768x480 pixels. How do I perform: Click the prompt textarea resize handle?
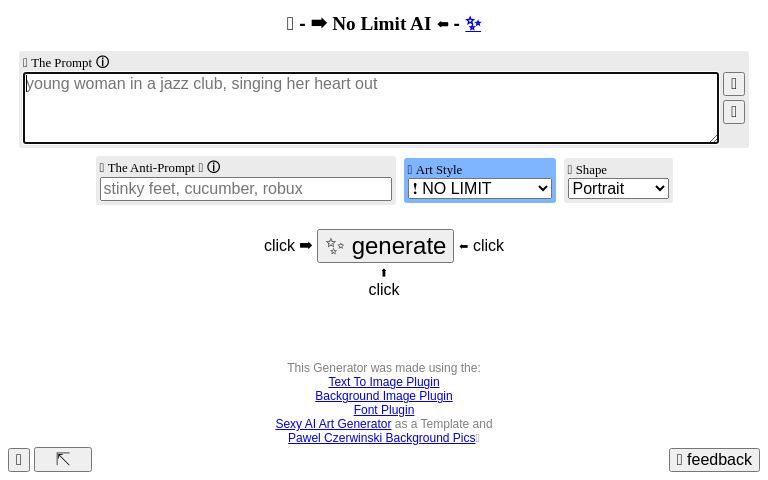coord(713,138)
